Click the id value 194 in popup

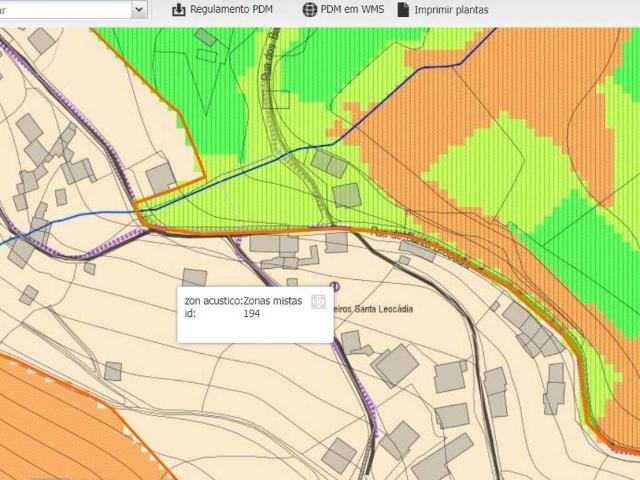click(x=253, y=313)
